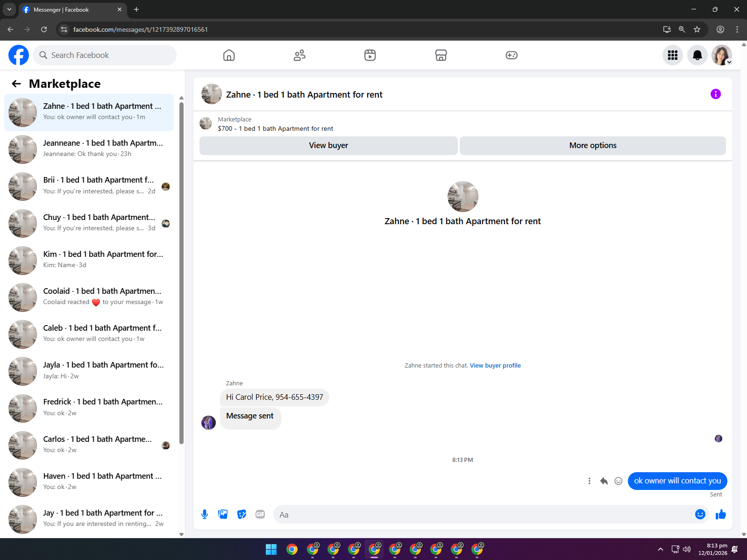Click the message text field Aa
Viewport: 747px width, 560px height.
click(x=484, y=514)
